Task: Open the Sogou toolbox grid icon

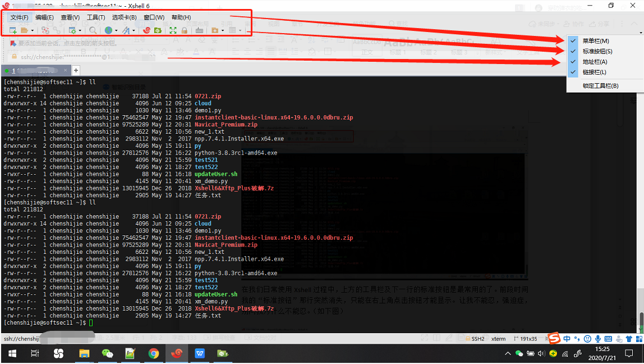Action: tap(639, 339)
